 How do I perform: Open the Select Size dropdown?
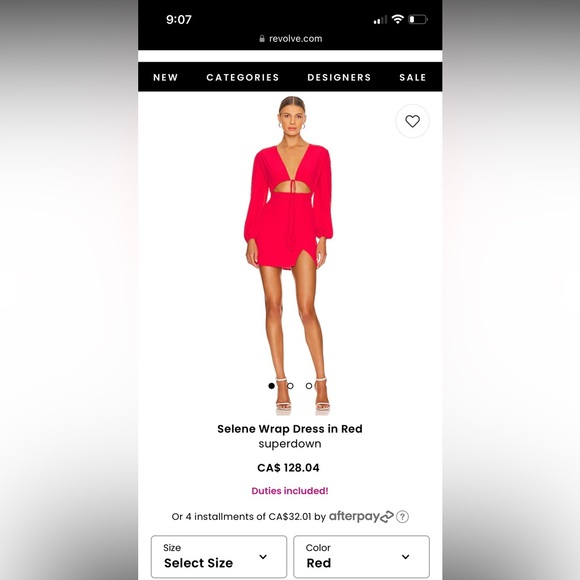pos(219,556)
